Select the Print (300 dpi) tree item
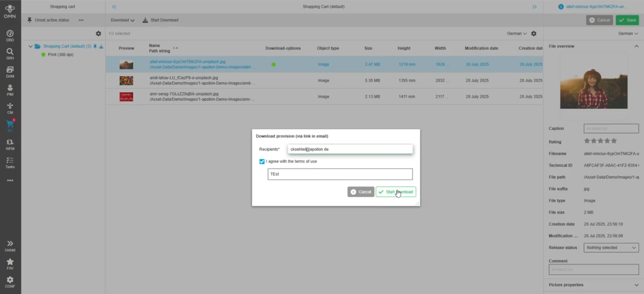Image resolution: width=644 pixels, height=294 pixels. [x=61, y=55]
